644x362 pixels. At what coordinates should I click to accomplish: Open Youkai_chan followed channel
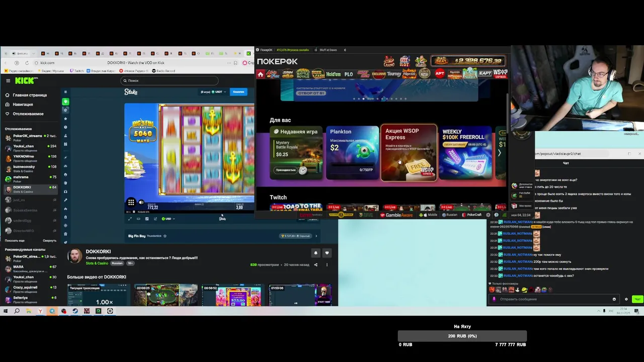point(31,147)
